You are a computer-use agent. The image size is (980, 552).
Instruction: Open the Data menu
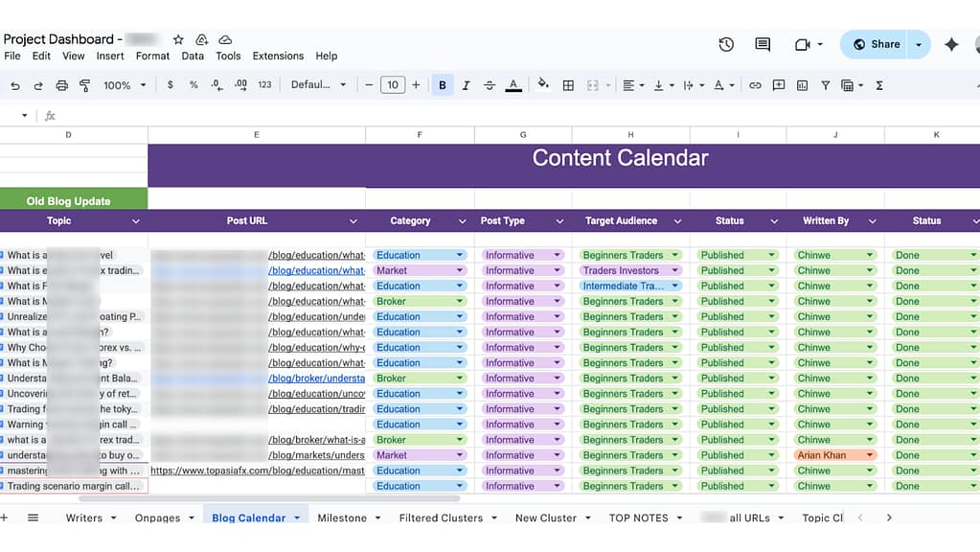[x=193, y=56]
